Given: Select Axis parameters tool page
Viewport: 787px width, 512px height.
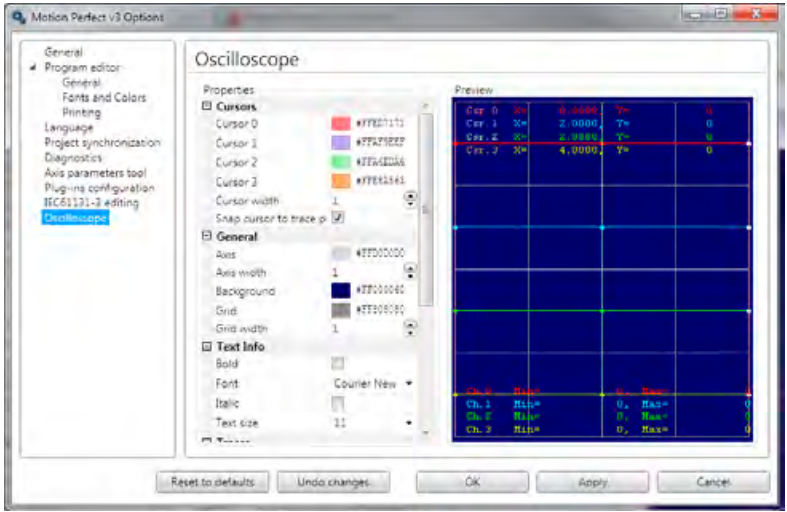Looking at the screenshot, I should click(95, 173).
